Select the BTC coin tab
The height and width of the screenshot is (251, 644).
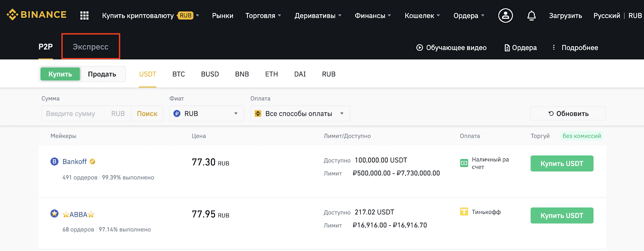pyautogui.click(x=179, y=74)
